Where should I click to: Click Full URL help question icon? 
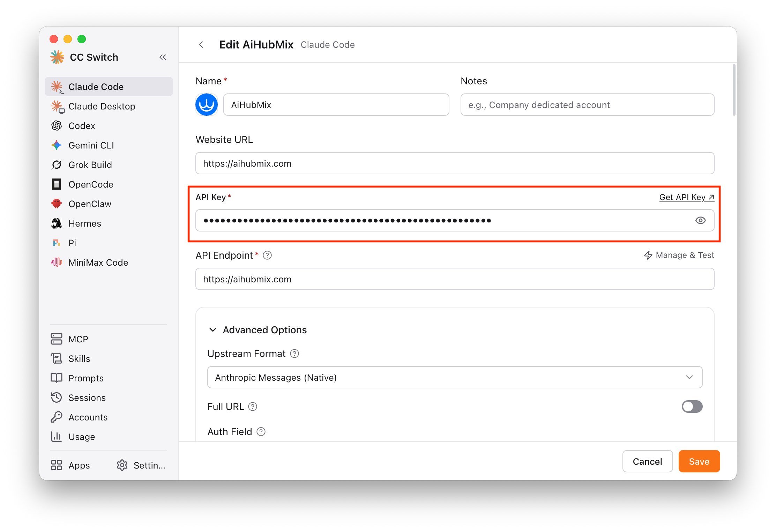(x=253, y=406)
